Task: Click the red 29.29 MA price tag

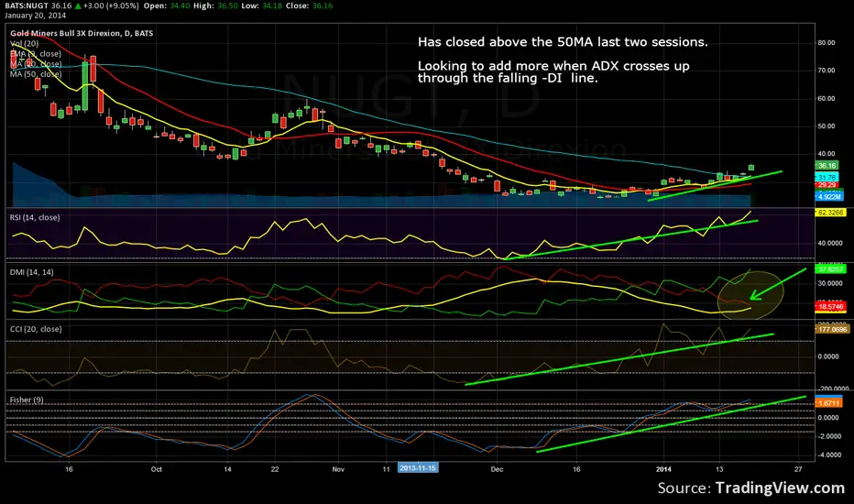Action: (827, 185)
